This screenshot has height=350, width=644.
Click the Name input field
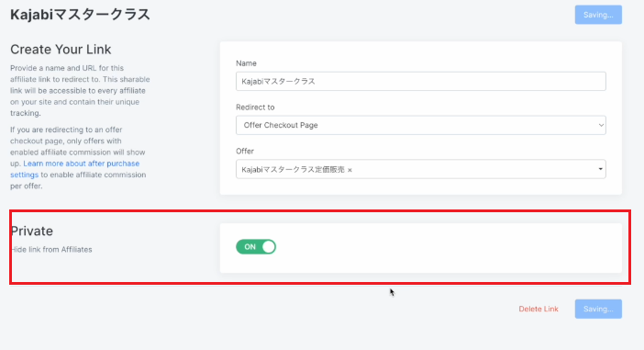pos(420,82)
